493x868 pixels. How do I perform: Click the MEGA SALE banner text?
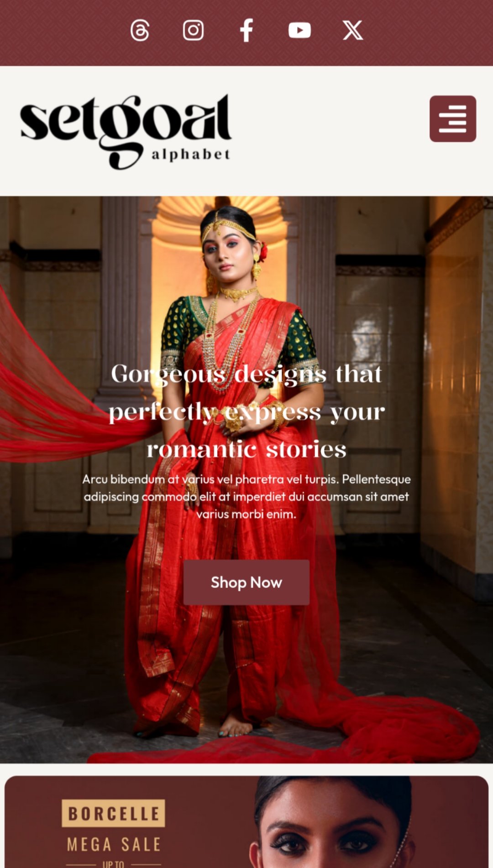[x=114, y=844]
